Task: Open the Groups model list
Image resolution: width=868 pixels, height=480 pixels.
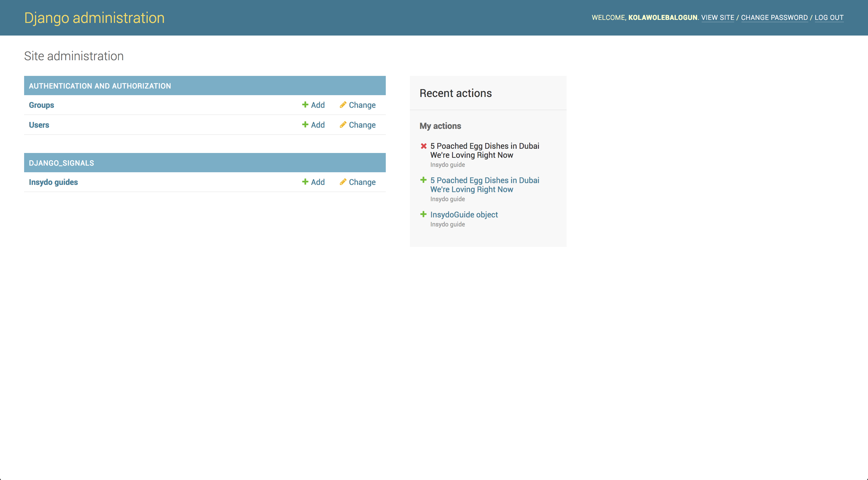Action: tap(41, 105)
